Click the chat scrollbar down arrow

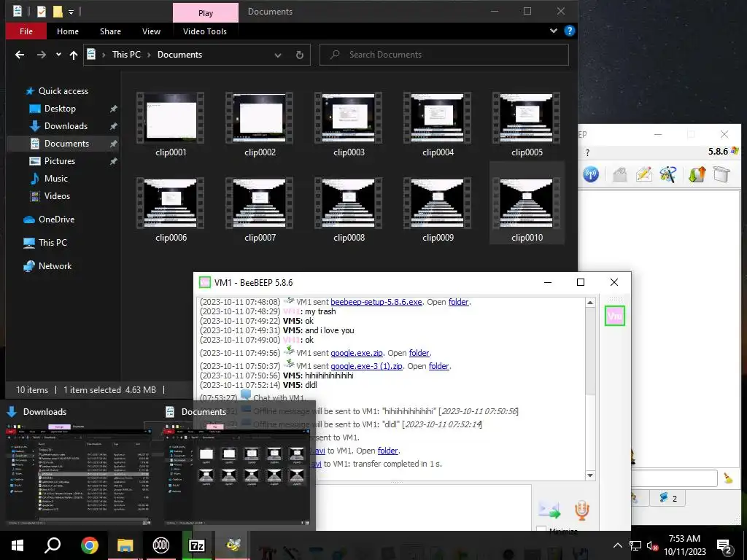coord(590,475)
